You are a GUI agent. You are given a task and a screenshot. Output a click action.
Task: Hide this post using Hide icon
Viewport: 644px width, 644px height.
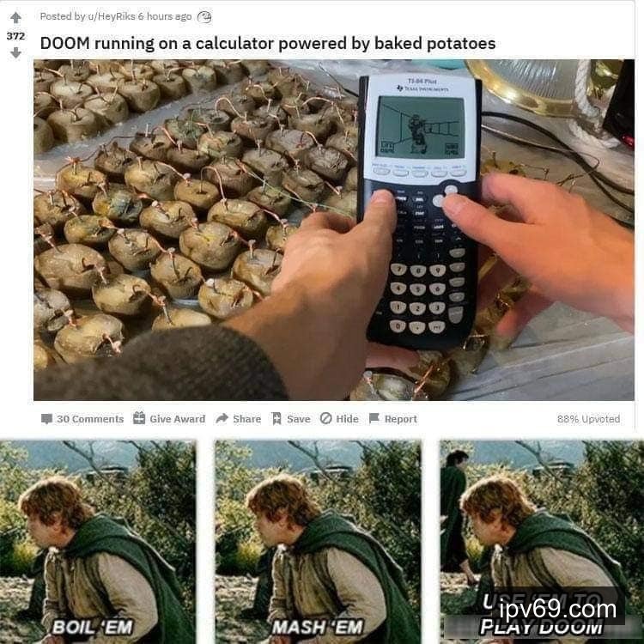tap(325, 418)
